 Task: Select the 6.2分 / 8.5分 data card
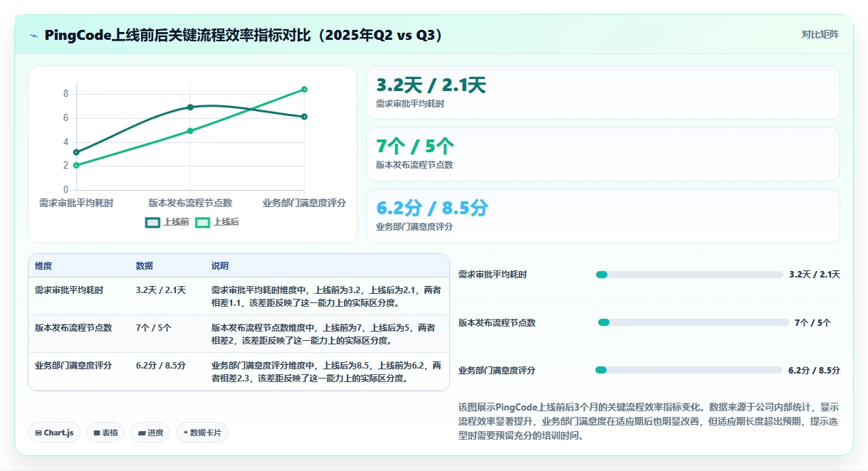pos(603,216)
